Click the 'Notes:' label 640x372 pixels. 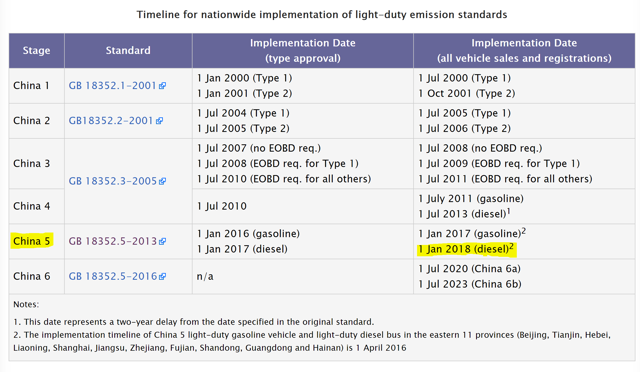tap(26, 305)
